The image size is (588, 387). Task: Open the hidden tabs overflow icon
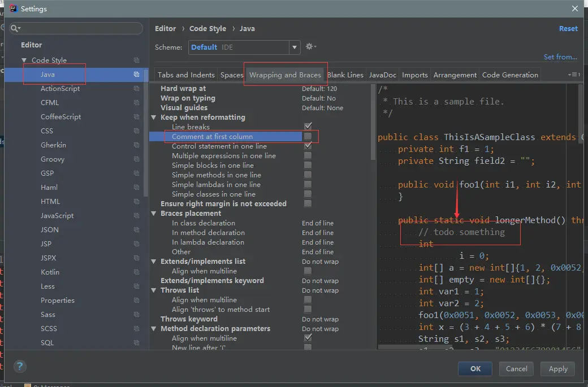pos(574,75)
